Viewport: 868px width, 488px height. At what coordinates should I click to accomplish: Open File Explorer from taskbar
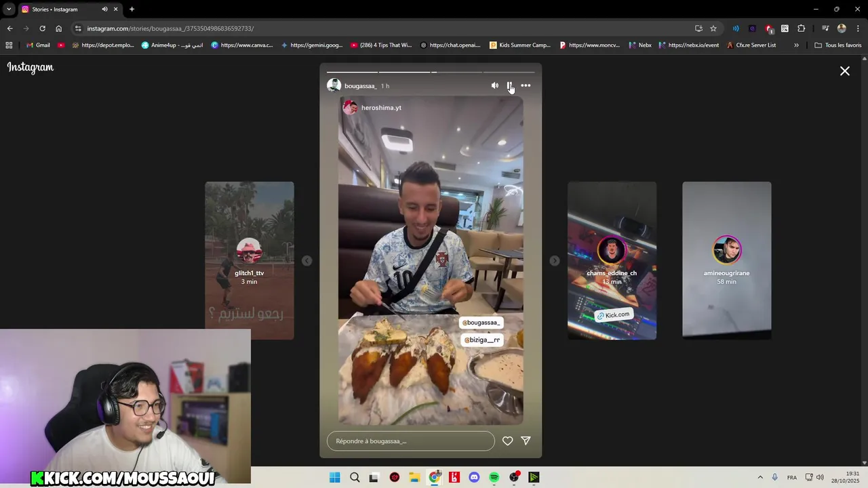pos(414,477)
